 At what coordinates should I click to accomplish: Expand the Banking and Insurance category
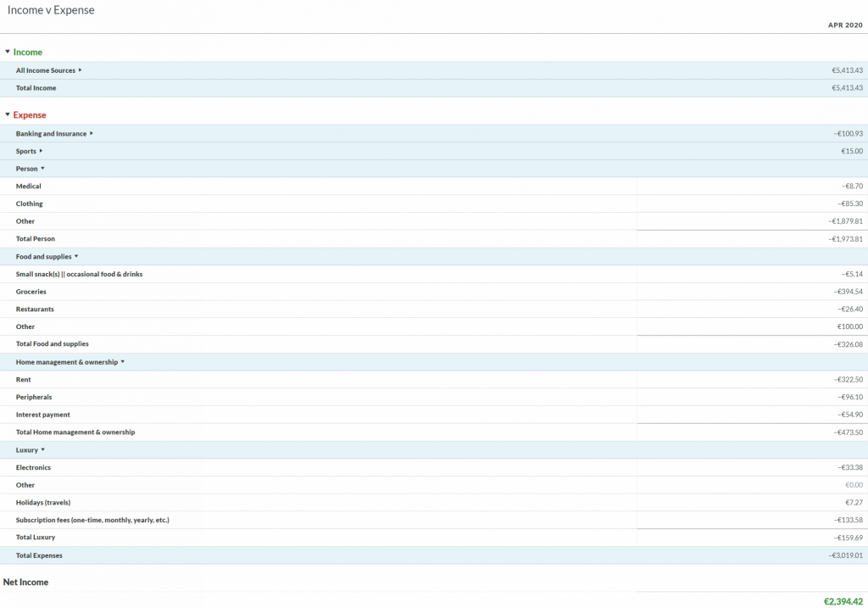coord(92,134)
